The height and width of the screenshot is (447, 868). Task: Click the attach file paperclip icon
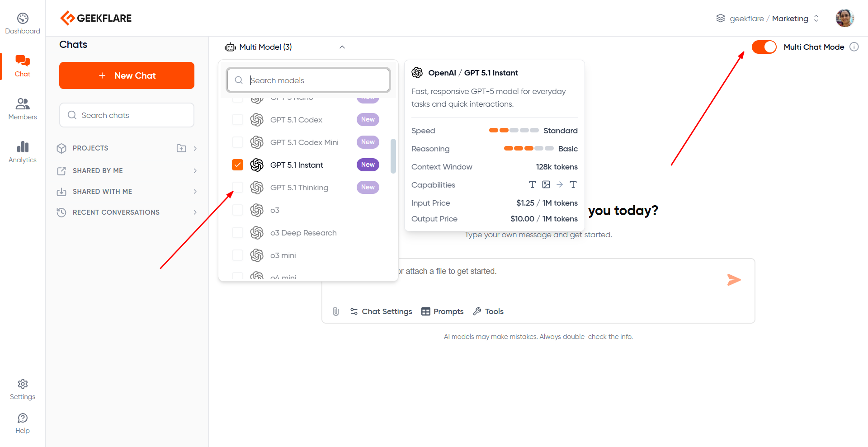[x=335, y=311]
